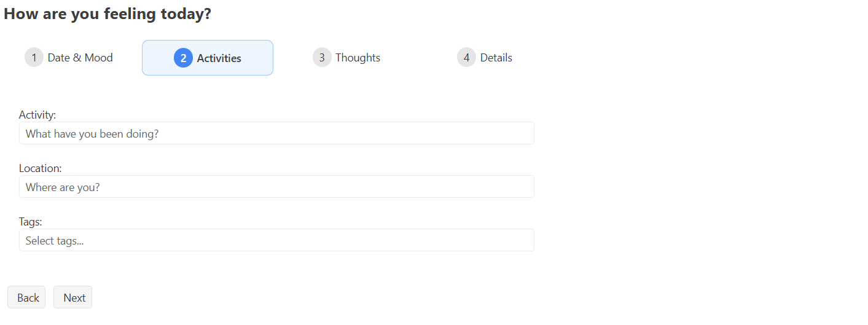Image resolution: width=868 pixels, height=325 pixels.
Task: Click the Location input box
Action: tap(276, 187)
